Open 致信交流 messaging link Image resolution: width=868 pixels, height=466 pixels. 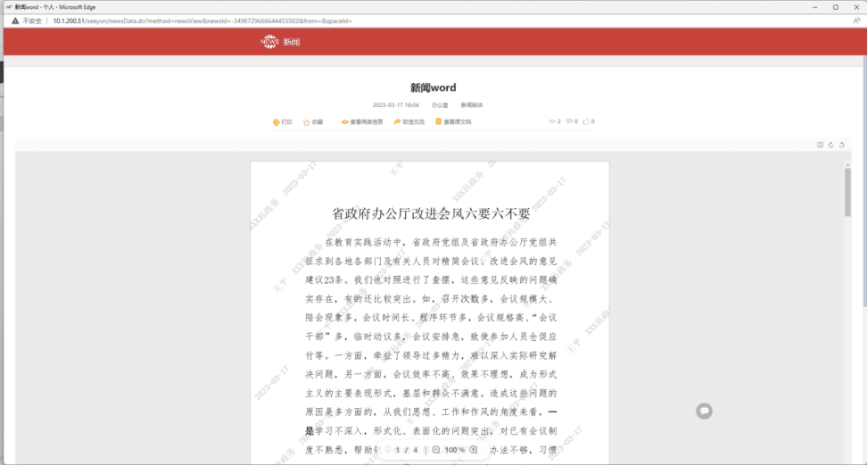pos(409,122)
